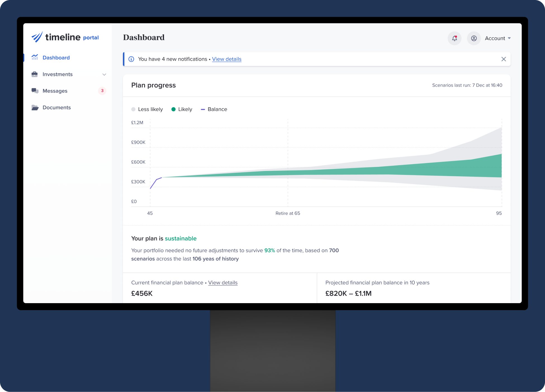Viewport: 545px width, 392px height.
Task: Expand the Account dropdown
Action: [497, 38]
